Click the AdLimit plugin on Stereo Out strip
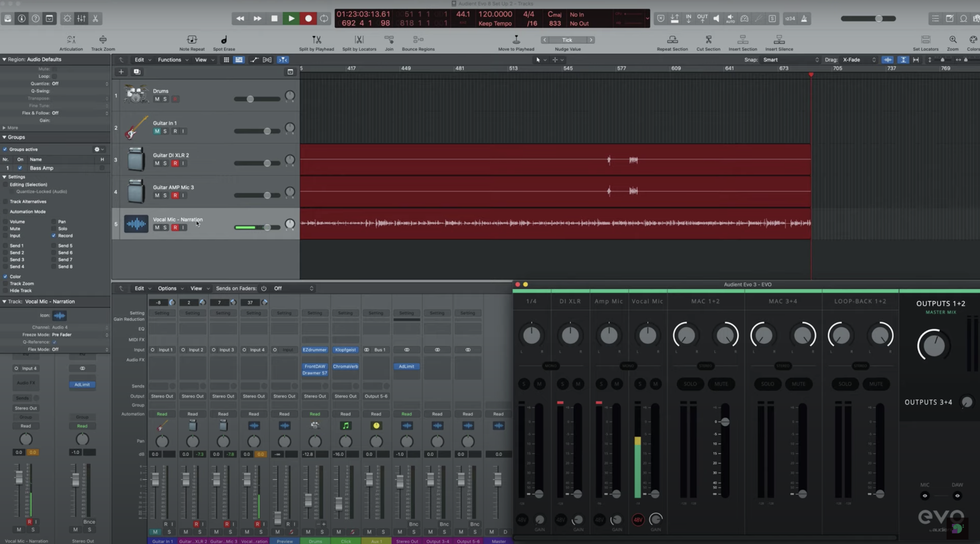 [406, 367]
